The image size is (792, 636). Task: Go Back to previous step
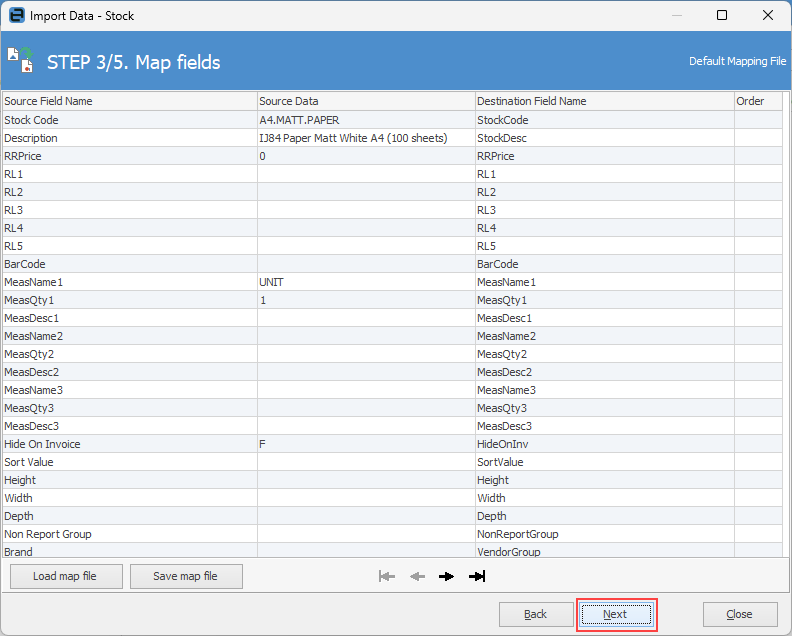pyautogui.click(x=536, y=614)
